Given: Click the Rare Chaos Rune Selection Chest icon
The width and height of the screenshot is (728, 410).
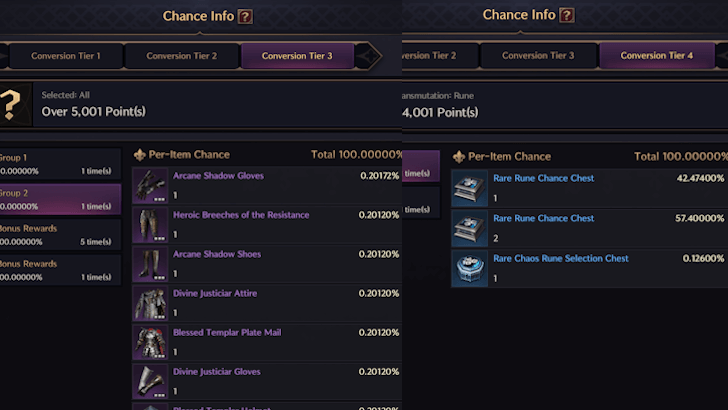Looking at the screenshot, I should pos(469,268).
